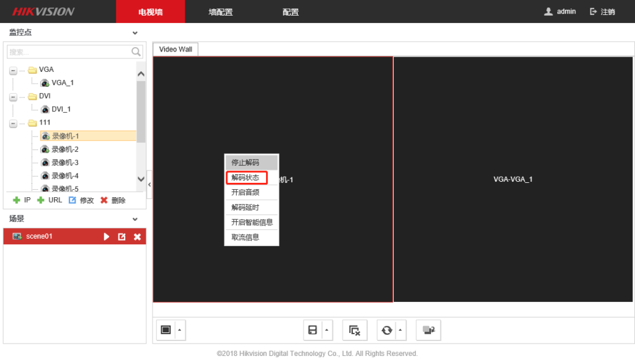
Task: Click the refresh cycle icon in bottom toolbar
Action: coord(387,330)
